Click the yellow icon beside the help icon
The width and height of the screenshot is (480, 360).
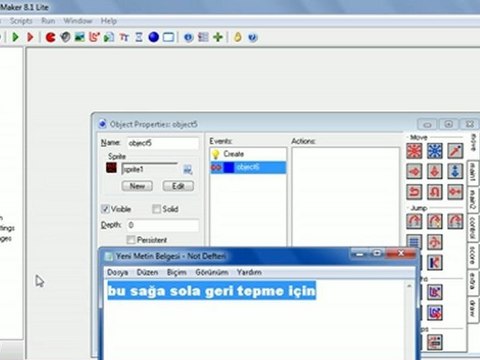click(238, 37)
